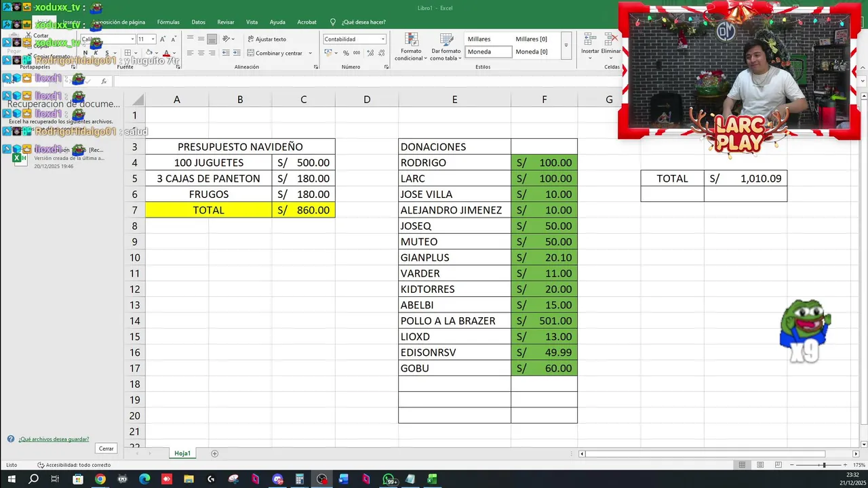The image size is (868, 488).
Task: Open the Número dialog launcher
Action: point(387,67)
